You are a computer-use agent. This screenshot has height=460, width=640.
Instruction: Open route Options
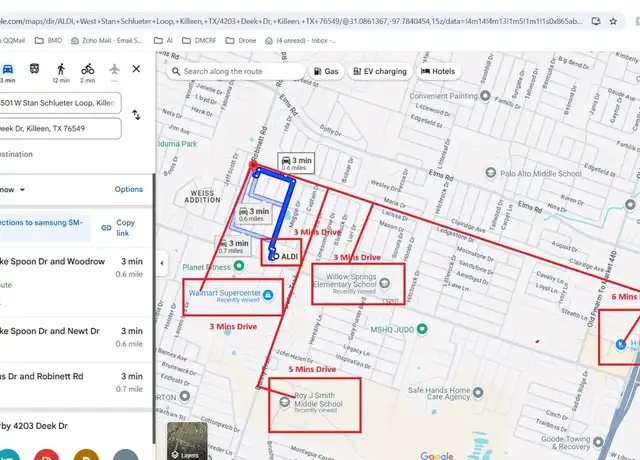pos(129,189)
